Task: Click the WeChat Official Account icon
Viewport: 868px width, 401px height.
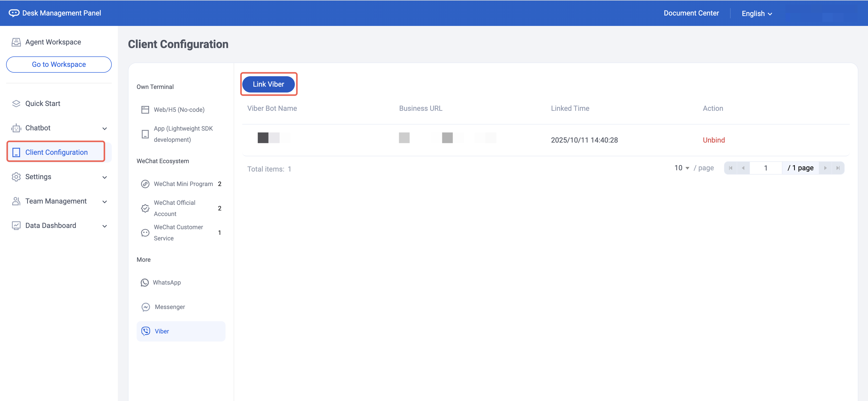Action: pos(145,208)
